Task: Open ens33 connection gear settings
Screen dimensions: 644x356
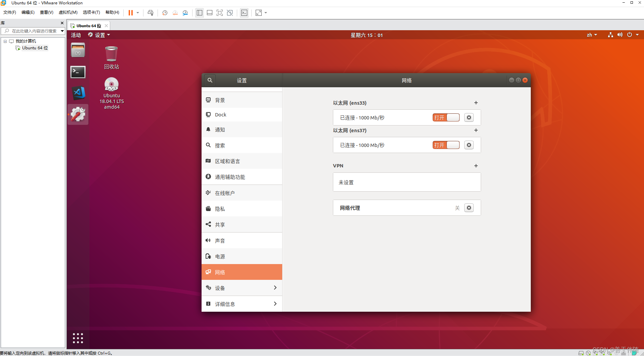Action: pyautogui.click(x=469, y=117)
